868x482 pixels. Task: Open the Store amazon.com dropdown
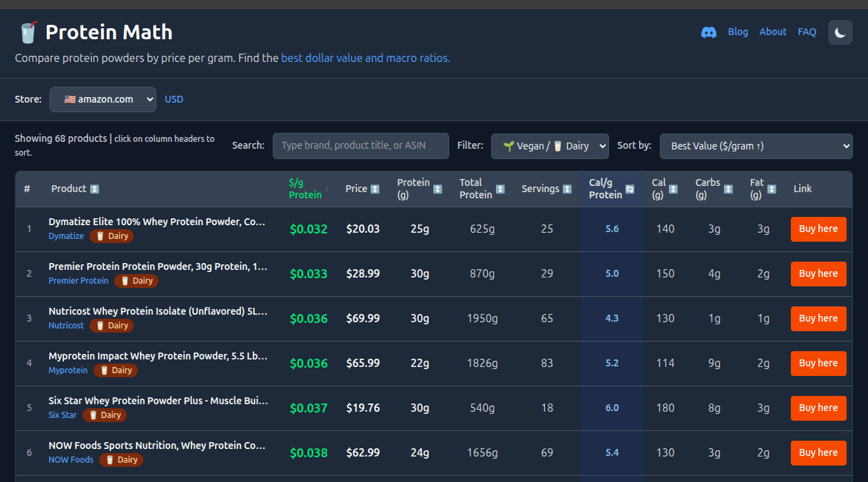[x=103, y=99]
